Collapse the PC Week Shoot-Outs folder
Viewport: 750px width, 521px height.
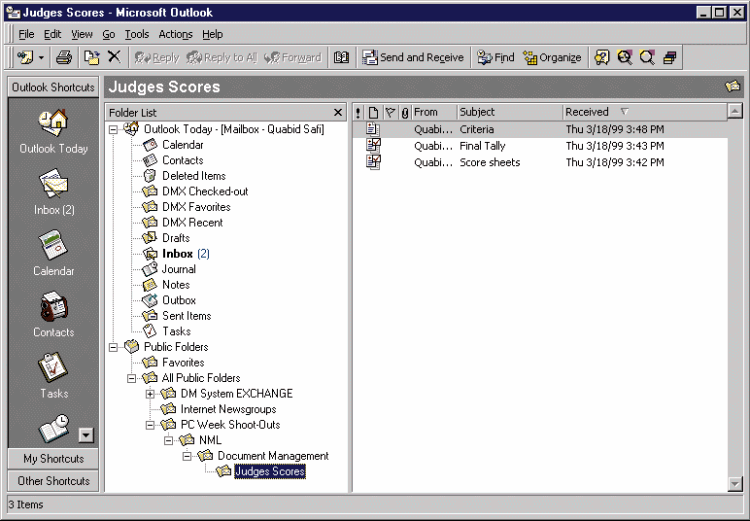pyautogui.click(x=150, y=425)
